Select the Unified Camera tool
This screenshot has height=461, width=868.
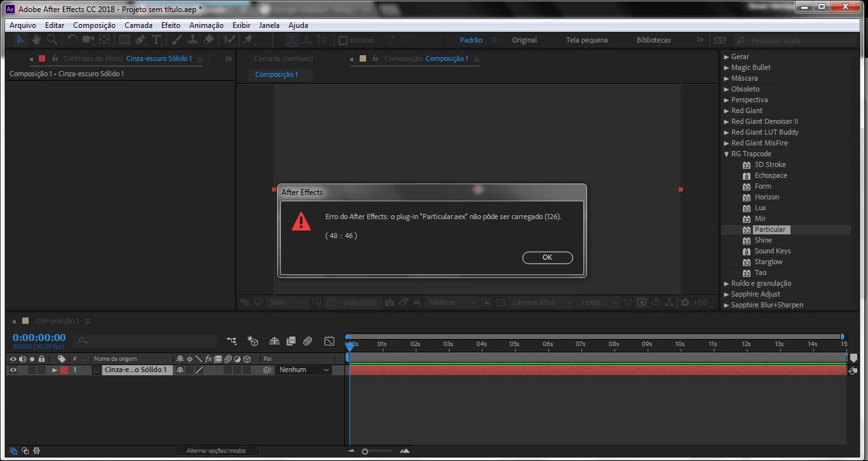(88, 40)
